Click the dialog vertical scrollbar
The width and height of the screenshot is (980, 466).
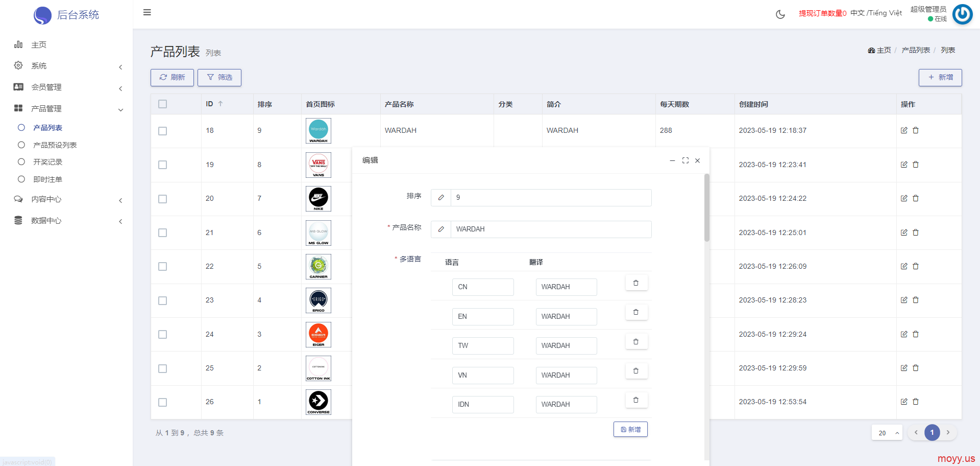707,207
